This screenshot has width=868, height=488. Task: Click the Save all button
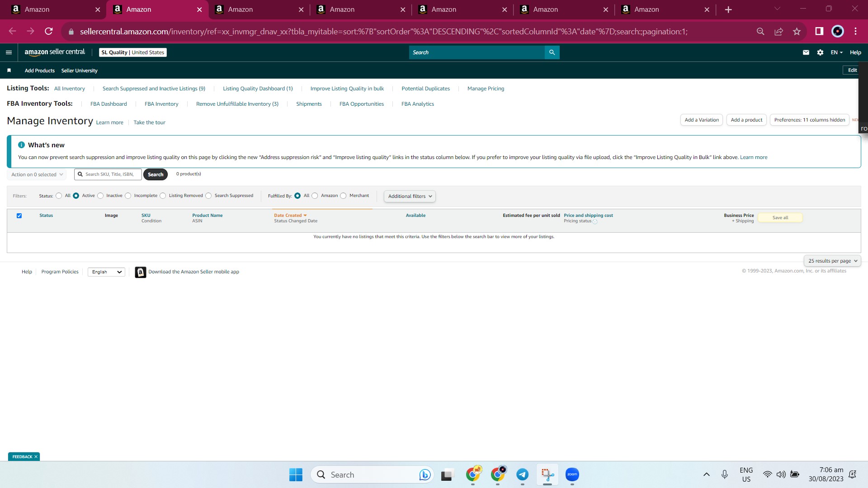point(780,218)
